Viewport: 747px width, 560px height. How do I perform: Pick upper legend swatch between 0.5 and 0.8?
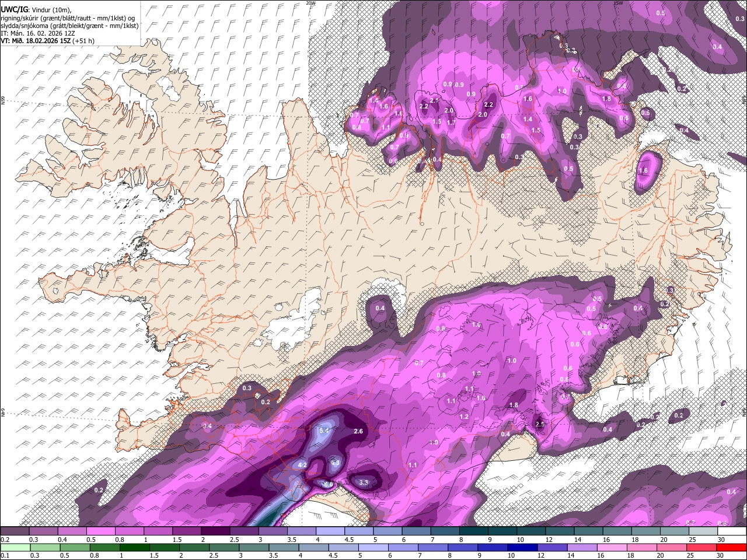(101, 531)
